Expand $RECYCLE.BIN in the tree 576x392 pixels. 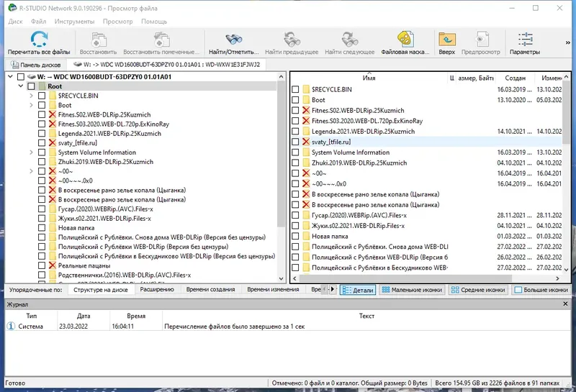(31, 96)
